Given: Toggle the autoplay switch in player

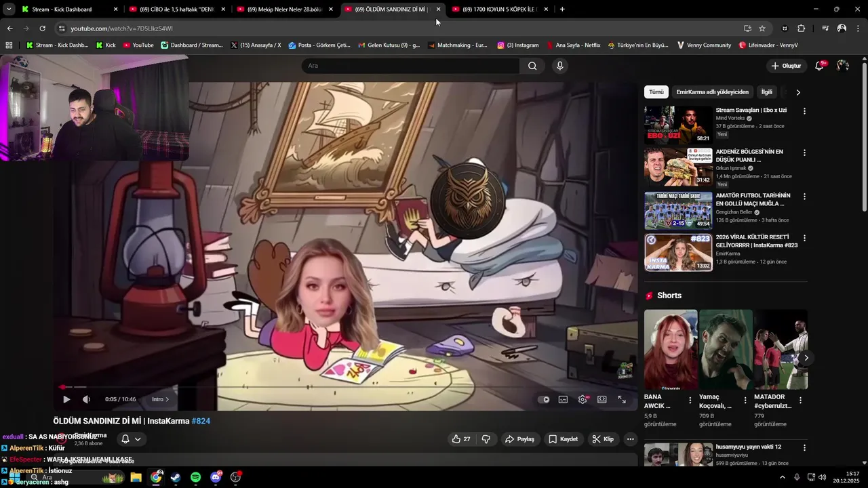Looking at the screenshot, I should tap(544, 399).
